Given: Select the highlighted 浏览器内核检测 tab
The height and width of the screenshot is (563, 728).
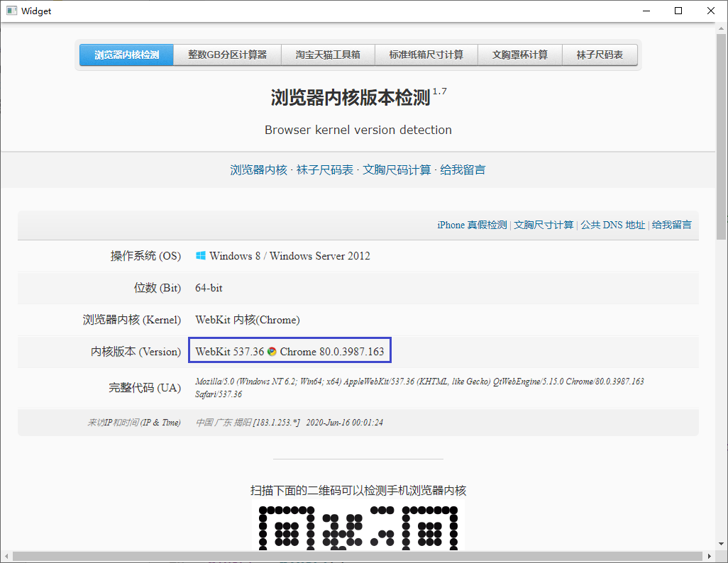Looking at the screenshot, I should 126,53.
